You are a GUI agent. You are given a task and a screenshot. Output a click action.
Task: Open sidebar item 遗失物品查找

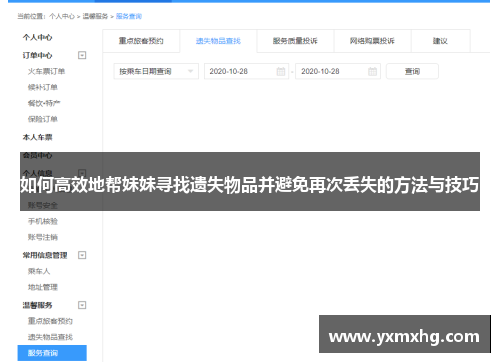pyautogui.click(x=50, y=337)
